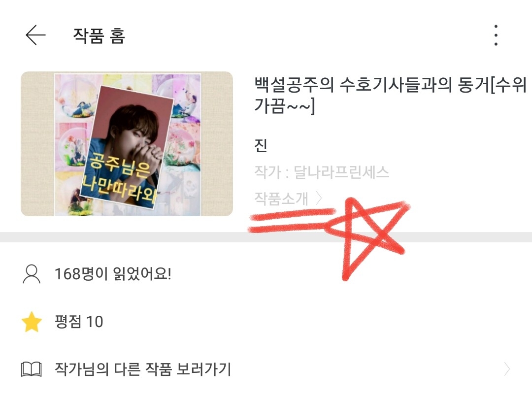The width and height of the screenshot is (532, 399).
Task: Open the chevron on the 다른 작품 row
Action: 506,369
